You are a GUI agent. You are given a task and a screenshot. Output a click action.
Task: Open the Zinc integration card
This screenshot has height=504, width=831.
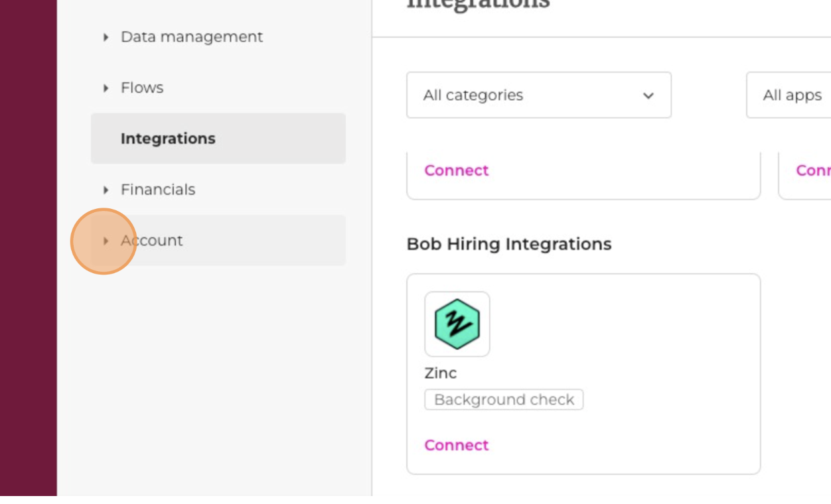point(584,373)
